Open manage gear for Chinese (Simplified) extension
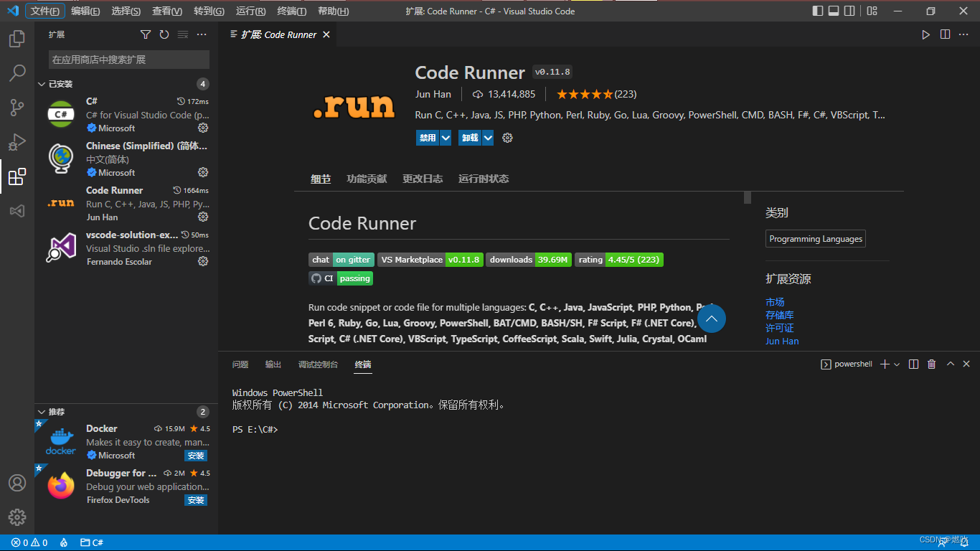The height and width of the screenshot is (551, 980). pyautogui.click(x=203, y=172)
